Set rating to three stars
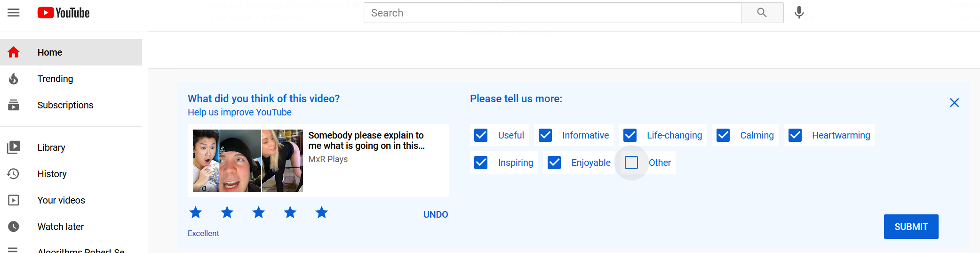This screenshot has height=253, width=980. (258, 212)
